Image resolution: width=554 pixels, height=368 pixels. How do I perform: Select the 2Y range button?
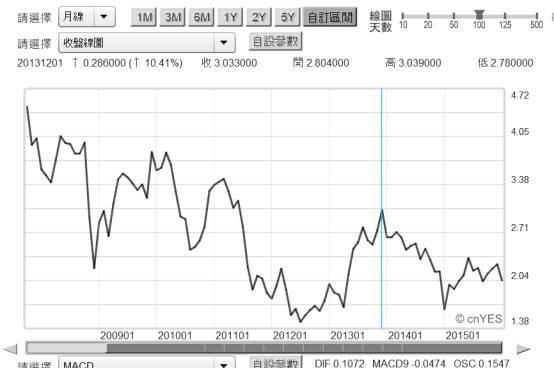click(259, 17)
